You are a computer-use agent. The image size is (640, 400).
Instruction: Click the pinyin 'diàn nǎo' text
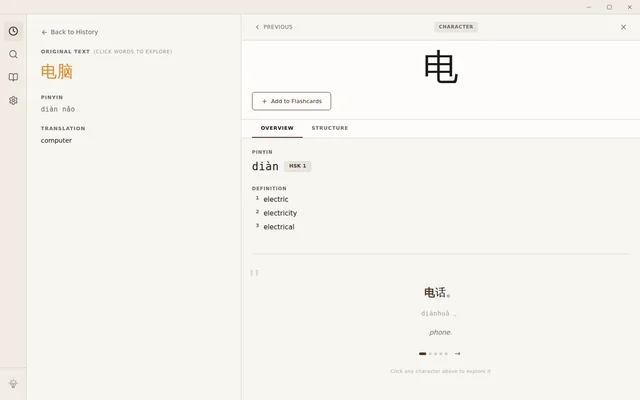(58, 109)
